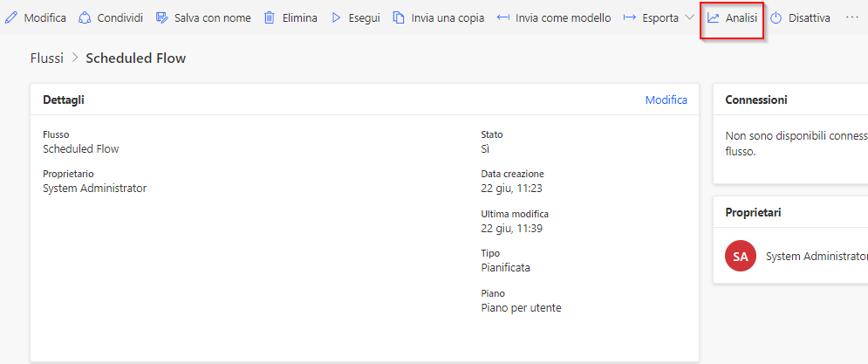This screenshot has width=868, height=364.
Task: Select the Esporta toolbar label
Action: coord(660,18)
